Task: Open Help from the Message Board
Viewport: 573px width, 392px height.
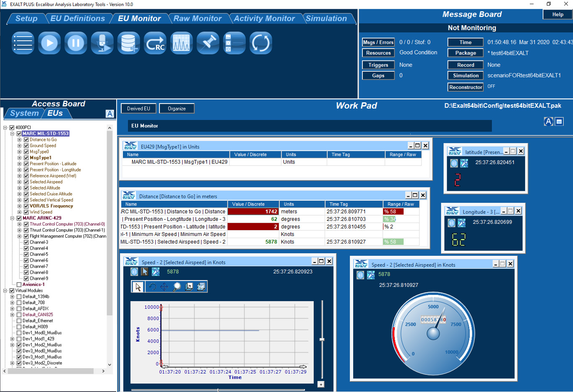Action: (x=558, y=14)
